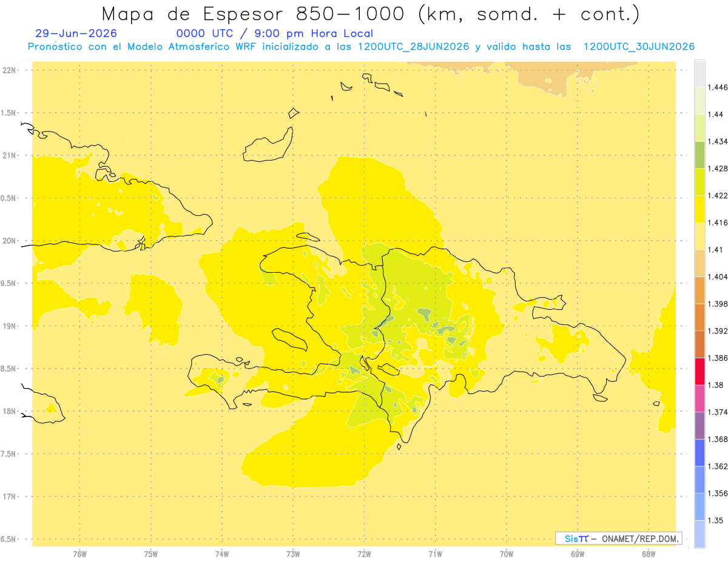
Task: Select the gray swatch above the 1.446 label
Action: (x=699, y=73)
